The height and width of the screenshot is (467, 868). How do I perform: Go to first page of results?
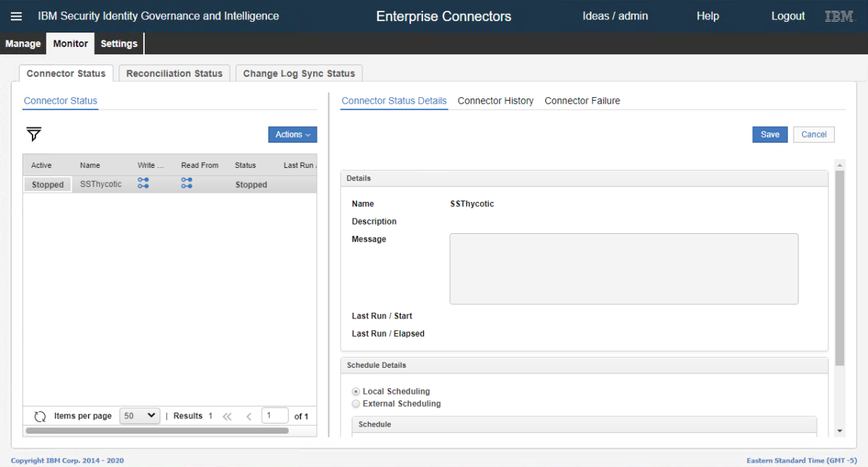point(227,416)
